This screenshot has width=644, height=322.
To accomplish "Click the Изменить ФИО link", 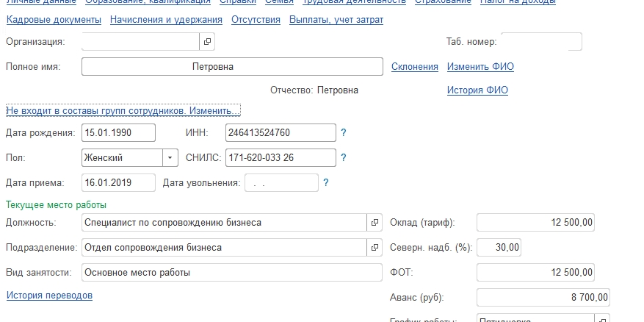I will tap(480, 67).
